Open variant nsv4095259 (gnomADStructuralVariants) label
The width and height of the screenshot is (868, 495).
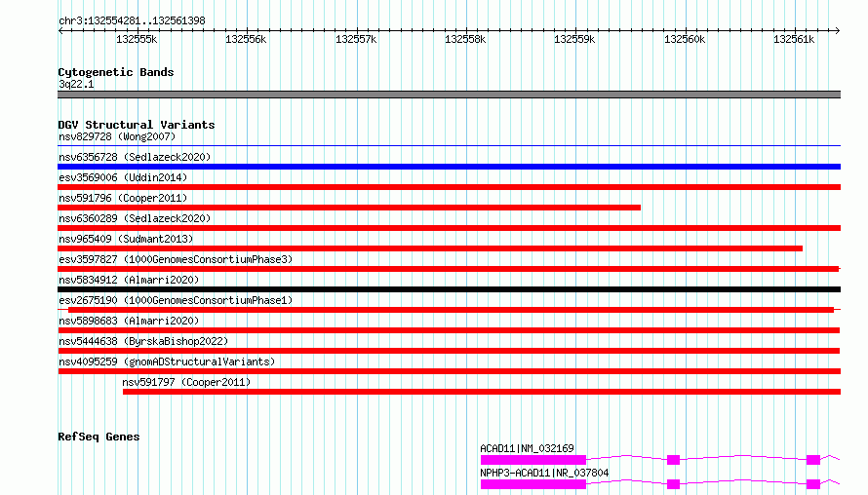(167, 362)
